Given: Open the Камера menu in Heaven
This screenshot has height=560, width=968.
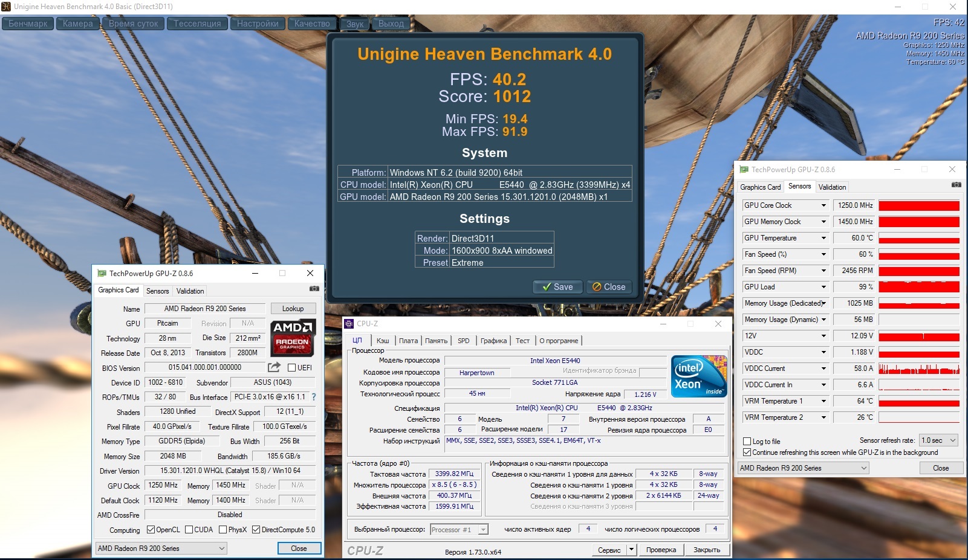Looking at the screenshot, I should click(x=78, y=24).
